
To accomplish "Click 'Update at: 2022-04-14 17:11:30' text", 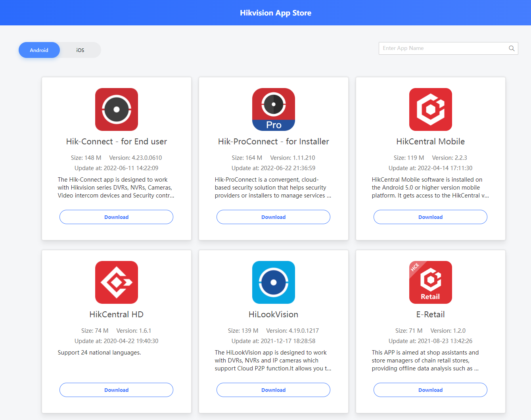I will pos(431,168).
